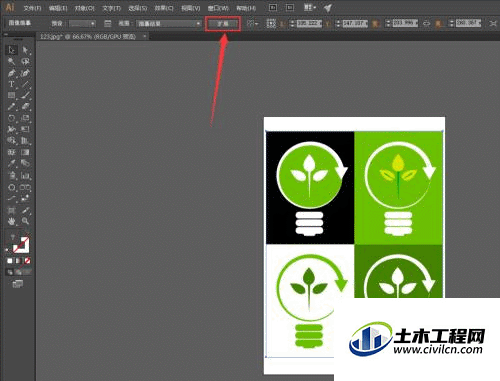500x381 pixels.
Task: Select the Symbol Sprayer tool
Action: [12, 175]
